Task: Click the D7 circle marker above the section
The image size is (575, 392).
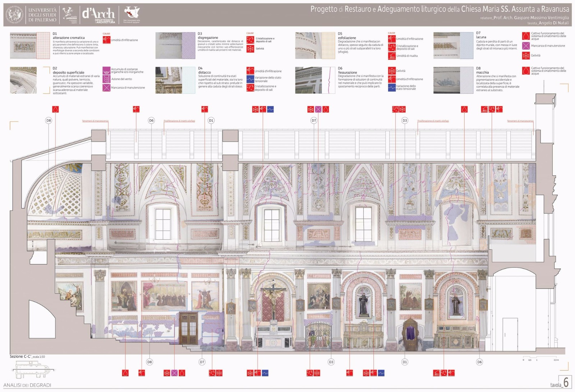Action: (x=314, y=121)
